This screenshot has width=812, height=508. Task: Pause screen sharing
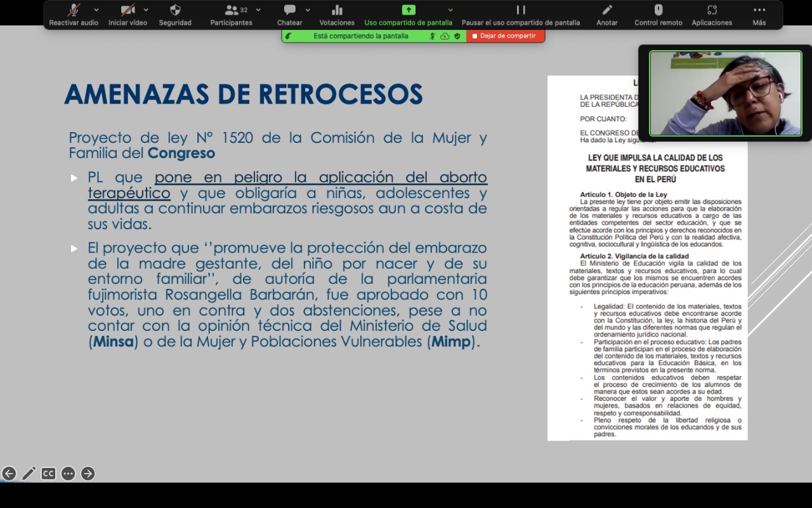[521, 15]
